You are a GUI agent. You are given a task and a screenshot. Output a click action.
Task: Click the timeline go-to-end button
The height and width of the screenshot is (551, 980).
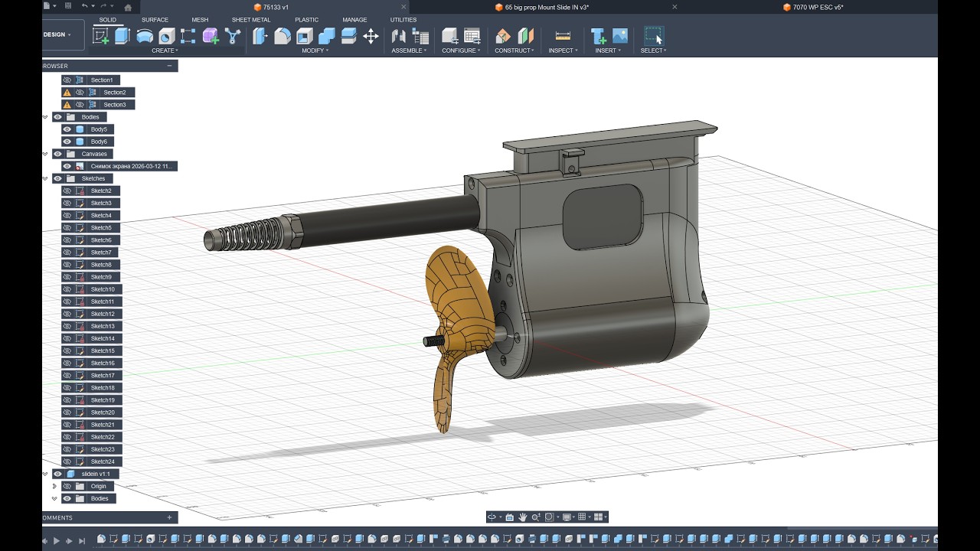(x=82, y=540)
